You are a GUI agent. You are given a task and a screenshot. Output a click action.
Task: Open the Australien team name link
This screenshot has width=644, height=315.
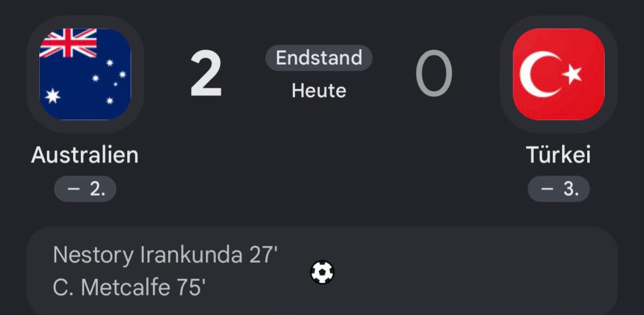pos(85,155)
